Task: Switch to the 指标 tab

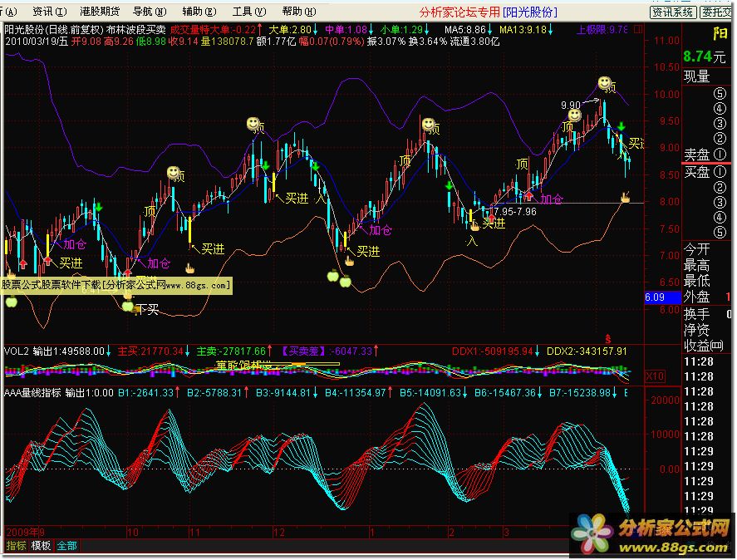Action: point(16,545)
